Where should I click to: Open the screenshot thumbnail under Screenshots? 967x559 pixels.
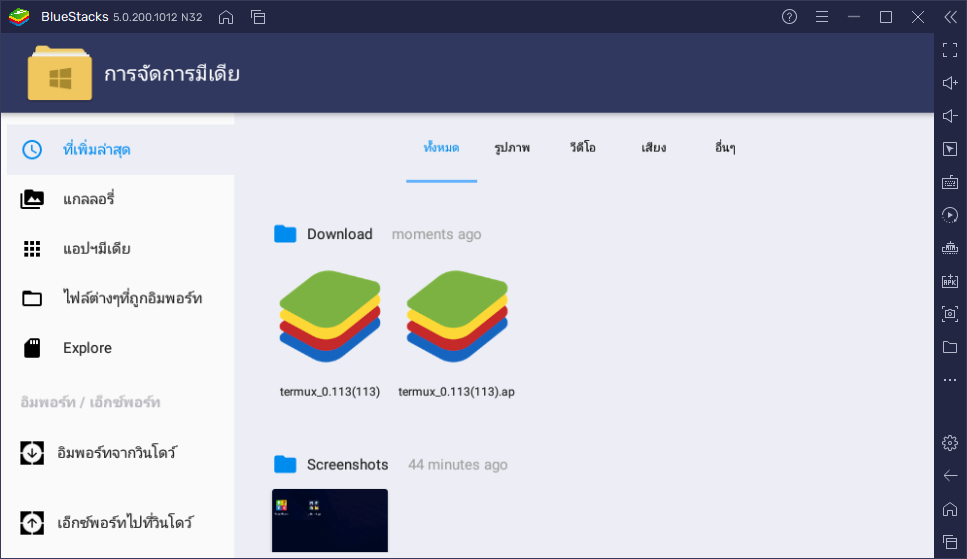[x=330, y=521]
